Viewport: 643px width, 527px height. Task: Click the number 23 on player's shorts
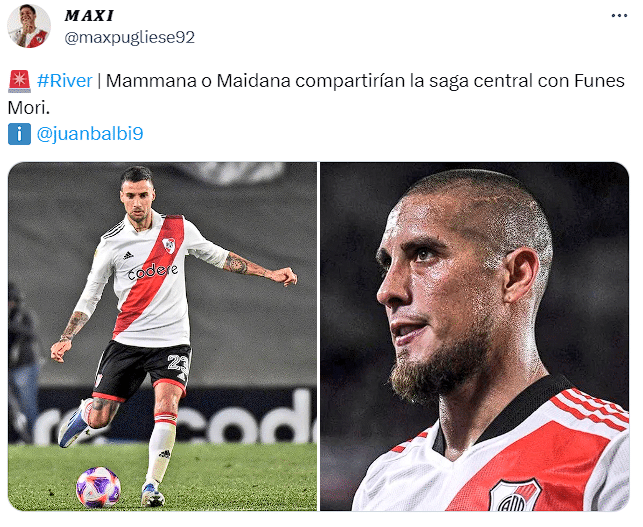pyautogui.click(x=178, y=363)
